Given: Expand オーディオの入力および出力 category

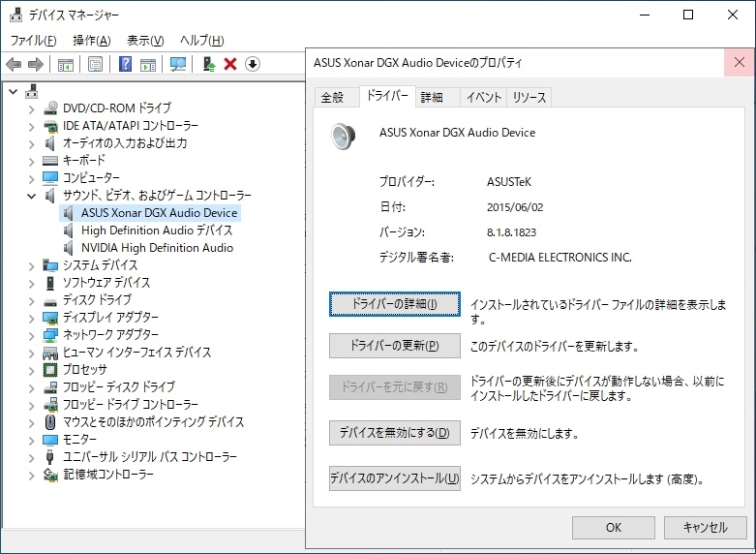Looking at the screenshot, I should click(32, 144).
